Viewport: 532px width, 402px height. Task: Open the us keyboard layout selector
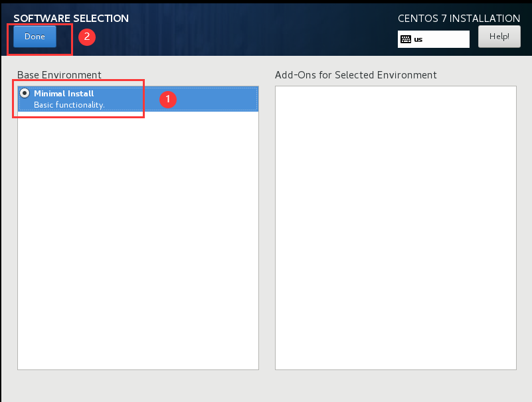434,39
